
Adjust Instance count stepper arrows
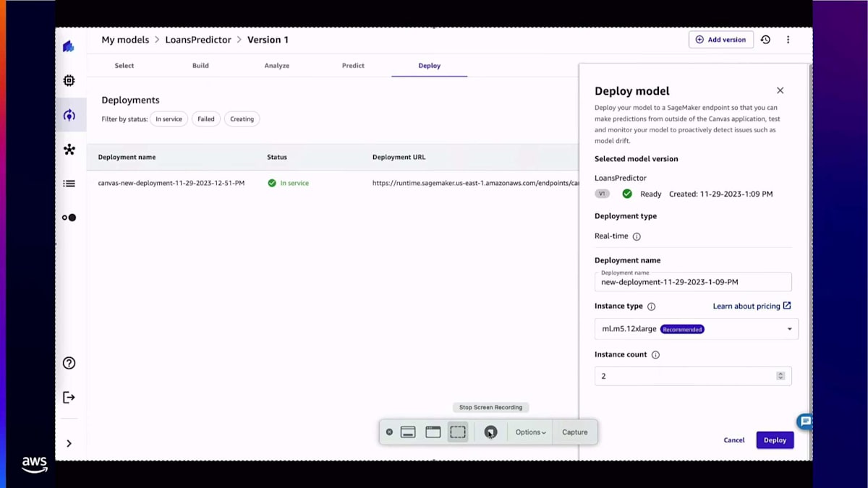pos(780,376)
